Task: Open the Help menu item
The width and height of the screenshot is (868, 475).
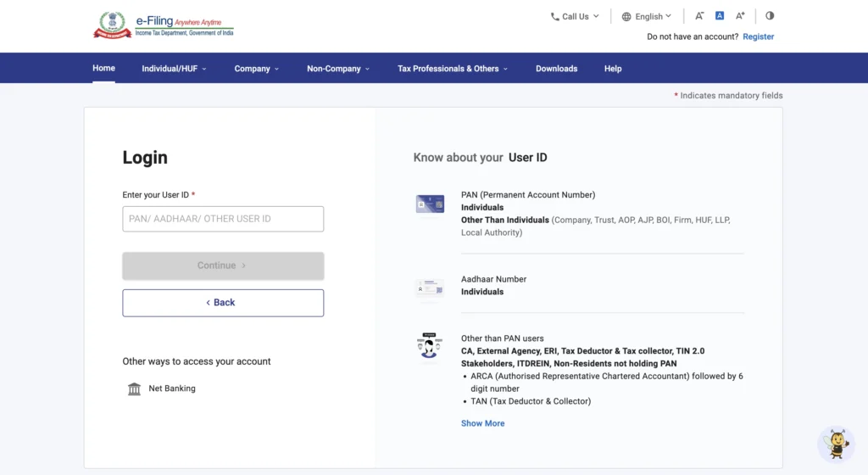Action: pyautogui.click(x=613, y=69)
